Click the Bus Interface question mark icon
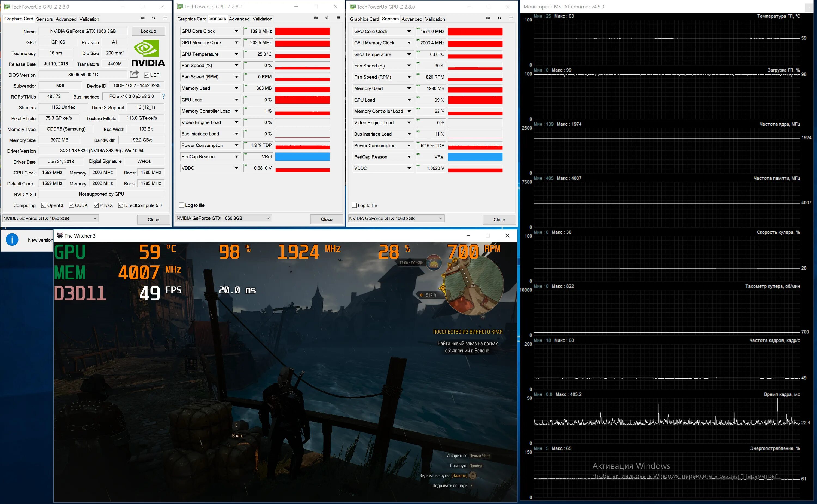The height and width of the screenshot is (504, 817). pyautogui.click(x=163, y=96)
